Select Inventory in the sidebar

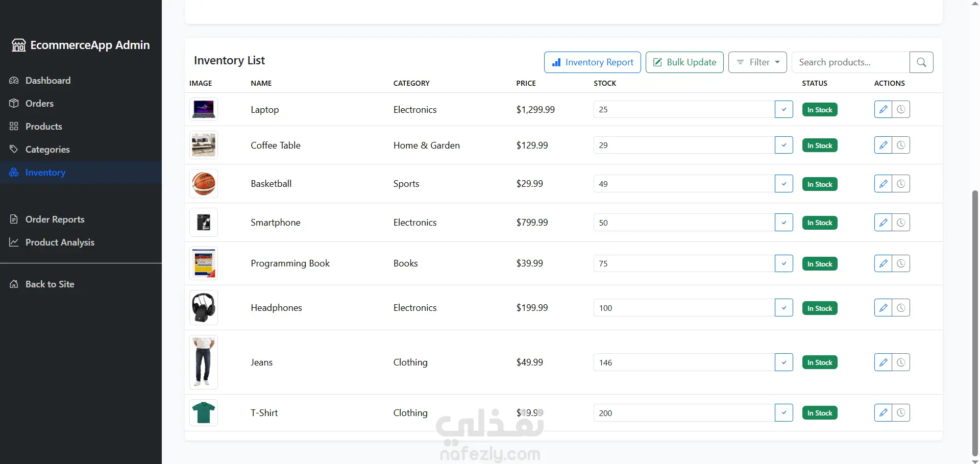pyautogui.click(x=81, y=173)
